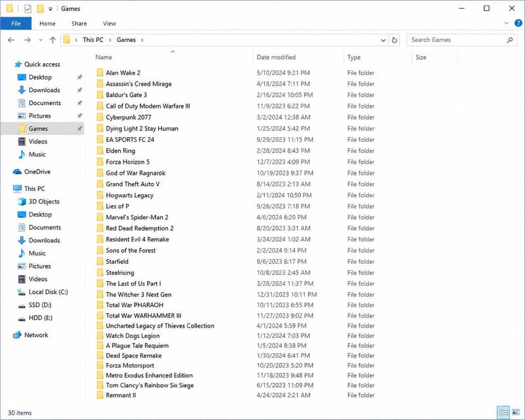This screenshot has width=525, height=420.
Task: Expand address bar history dropdown
Action: click(383, 40)
